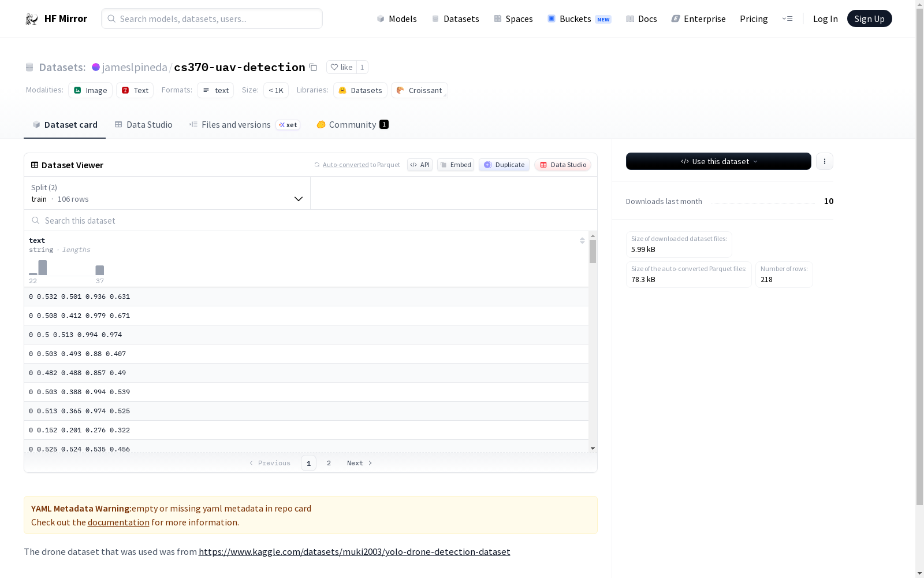Click the Downloads last month value 10
924x578 pixels.
[829, 201]
